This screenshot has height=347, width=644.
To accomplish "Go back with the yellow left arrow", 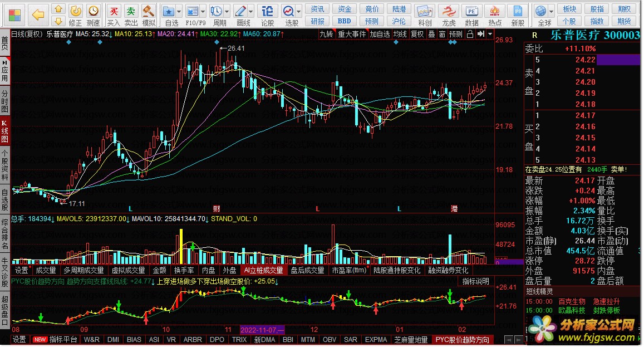I will (38, 16).
